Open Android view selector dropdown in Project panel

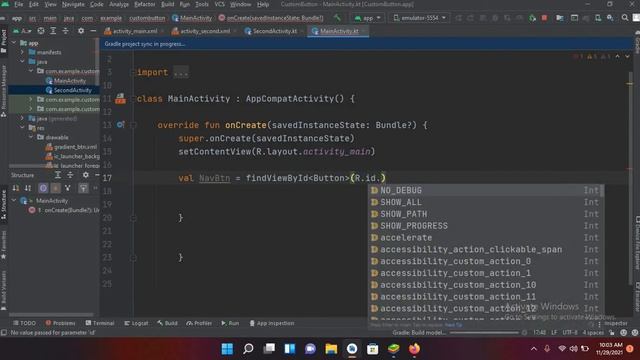(22, 31)
